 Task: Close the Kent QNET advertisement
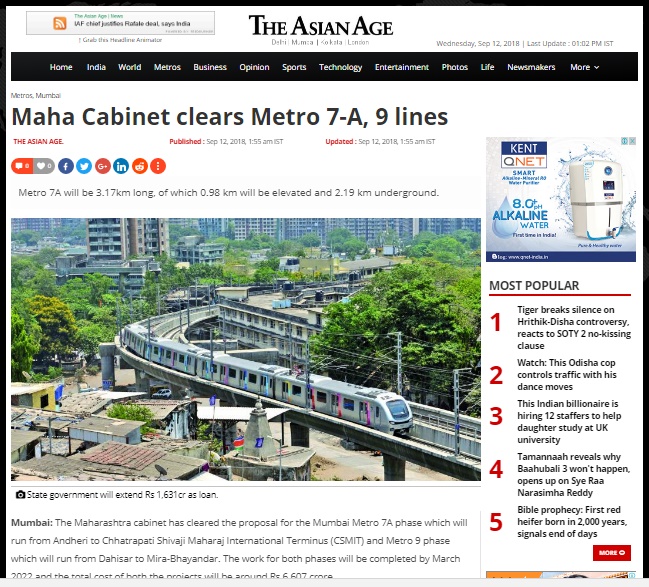632,141
